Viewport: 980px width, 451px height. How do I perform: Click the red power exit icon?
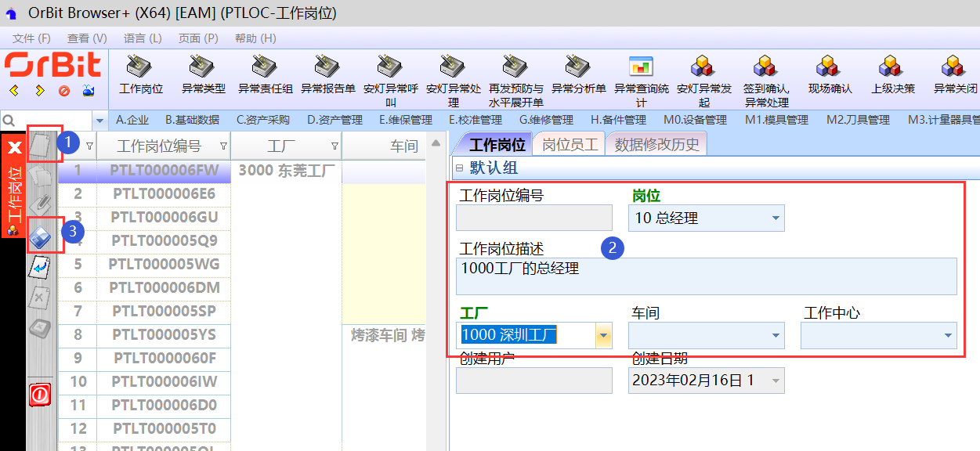(x=40, y=393)
